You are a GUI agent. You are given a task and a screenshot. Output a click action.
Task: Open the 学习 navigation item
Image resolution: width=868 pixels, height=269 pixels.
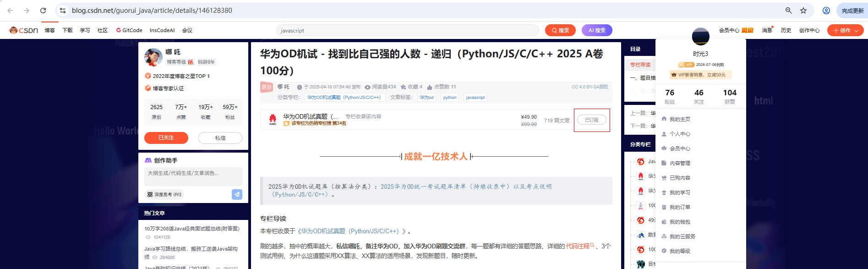(x=85, y=30)
